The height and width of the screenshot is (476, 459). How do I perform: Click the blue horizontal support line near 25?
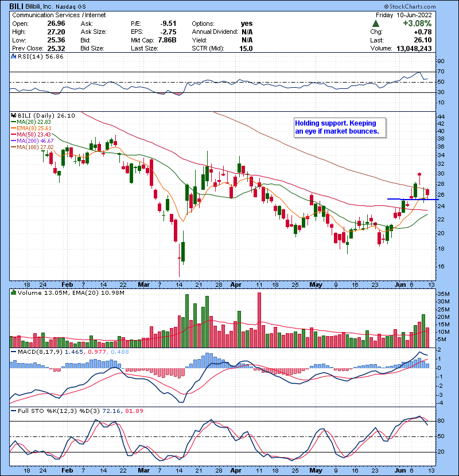[x=413, y=199]
